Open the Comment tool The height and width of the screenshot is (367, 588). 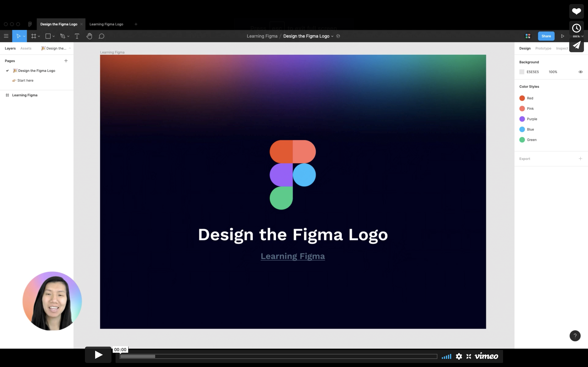pyautogui.click(x=101, y=36)
